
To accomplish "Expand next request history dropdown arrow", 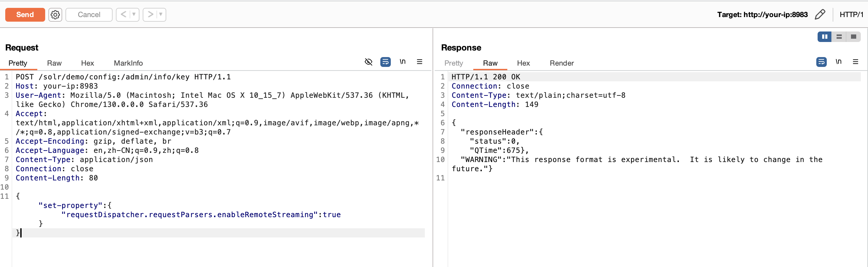I will click(161, 14).
